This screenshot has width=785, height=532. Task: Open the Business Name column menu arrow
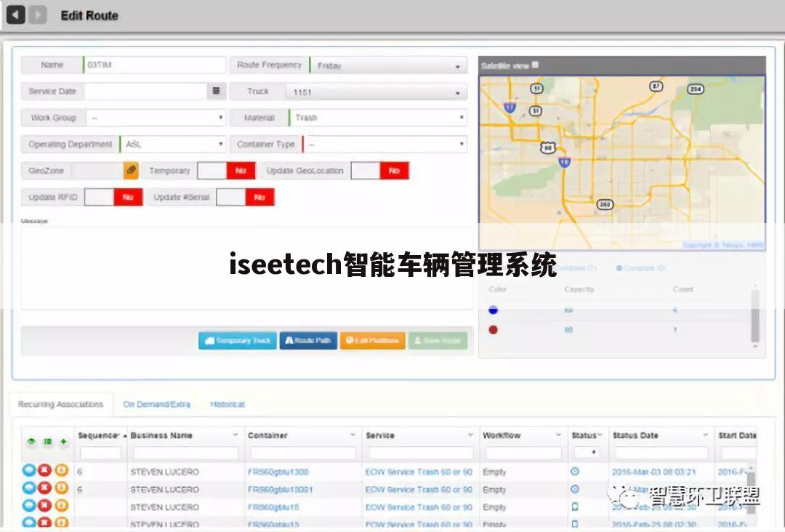click(x=235, y=435)
